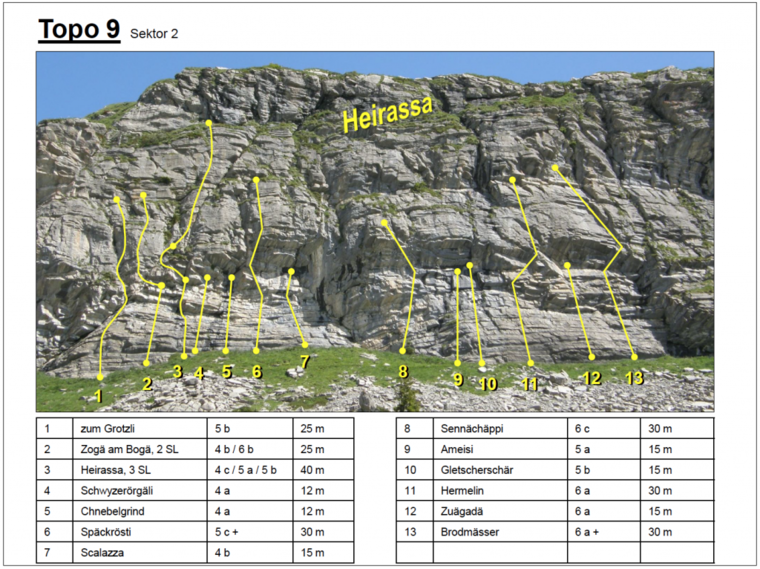Image resolution: width=760 pixels, height=569 pixels.
Task: Select route number 10 marker on photo
Action: pyautogui.click(x=487, y=383)
